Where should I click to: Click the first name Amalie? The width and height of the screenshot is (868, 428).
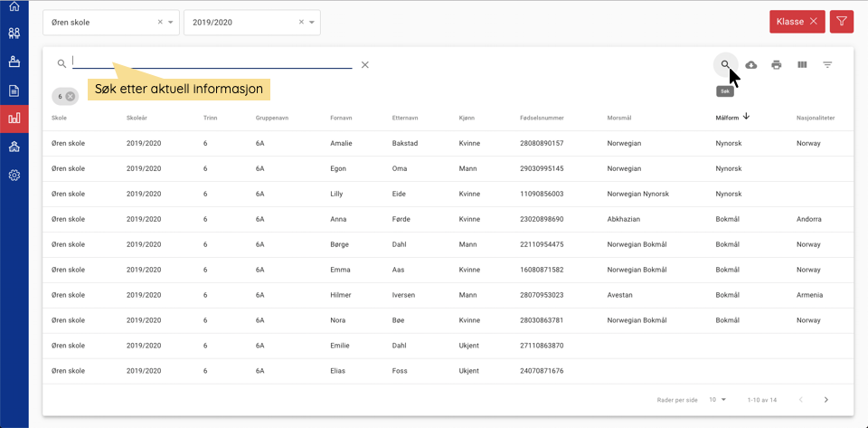(341, 143)
